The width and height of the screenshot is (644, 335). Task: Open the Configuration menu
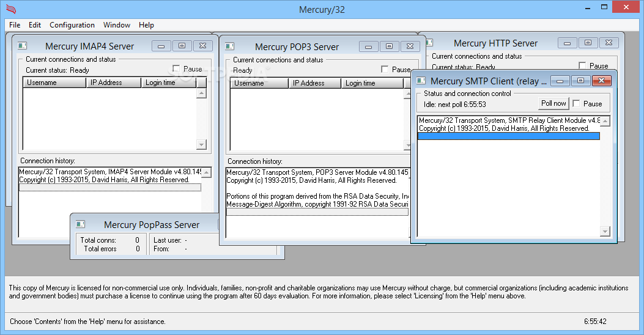pos(72,25)
